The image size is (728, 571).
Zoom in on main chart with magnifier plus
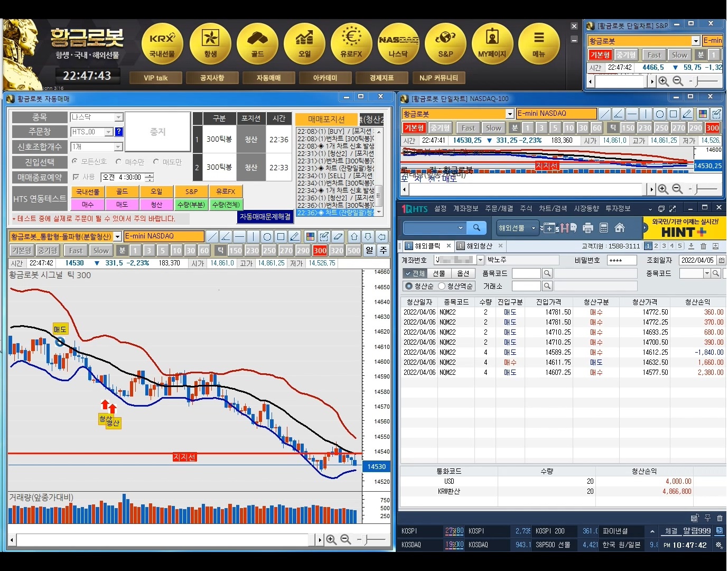click(331, 539)
